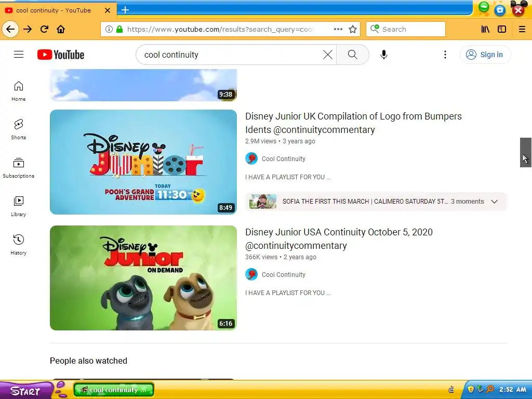Go forward with the browser forward arrow

(28, 29)
